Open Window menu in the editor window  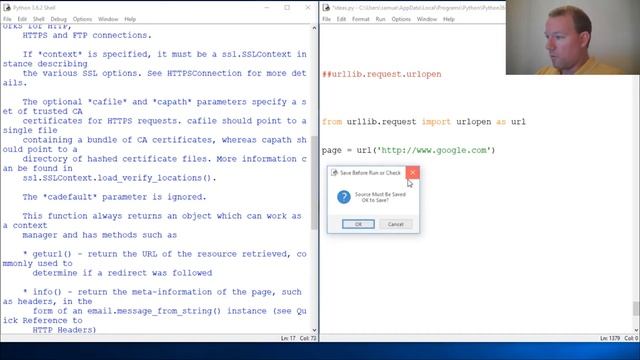pos(427,19)
